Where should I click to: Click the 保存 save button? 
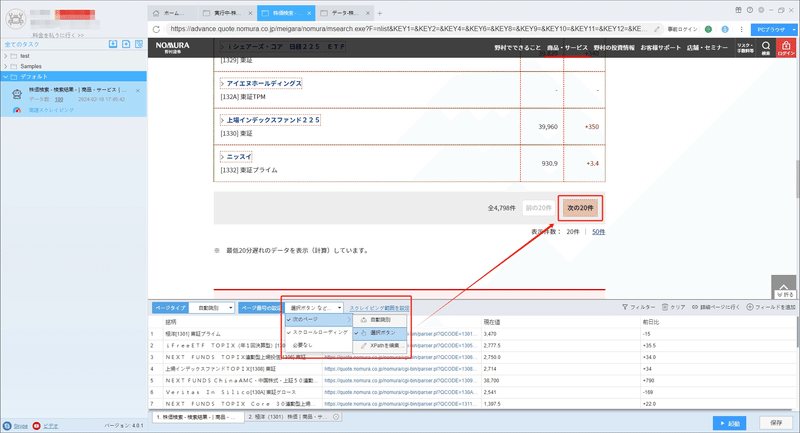point(776,423)
